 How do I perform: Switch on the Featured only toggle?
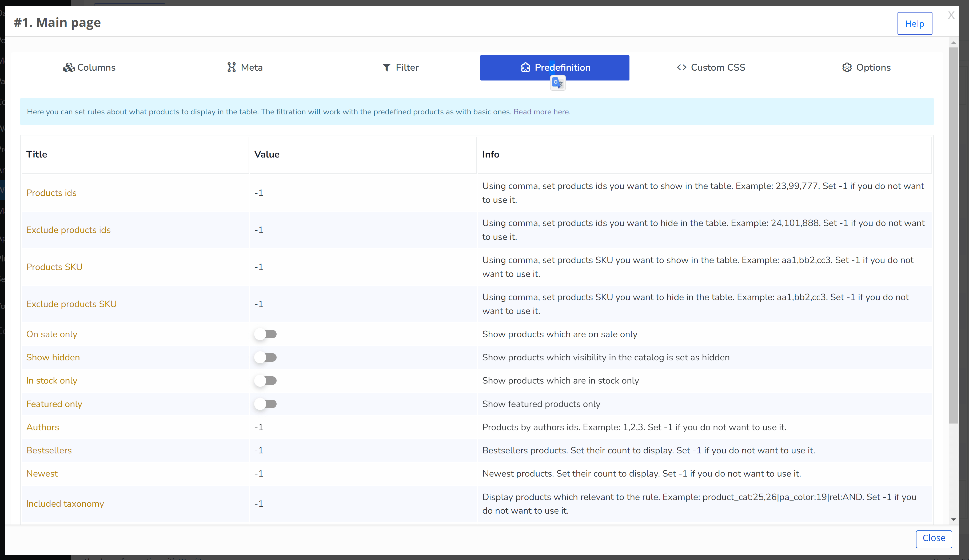(265, 404)
